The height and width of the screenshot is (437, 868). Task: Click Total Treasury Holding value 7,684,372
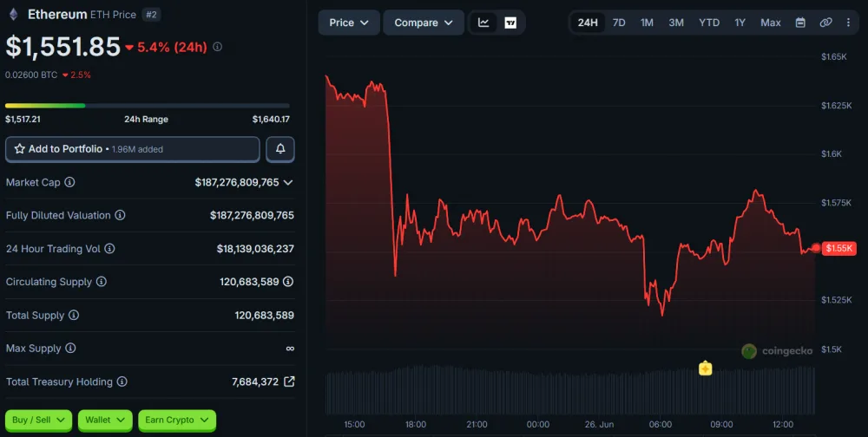pyautogui.click(x=255, y=382)
